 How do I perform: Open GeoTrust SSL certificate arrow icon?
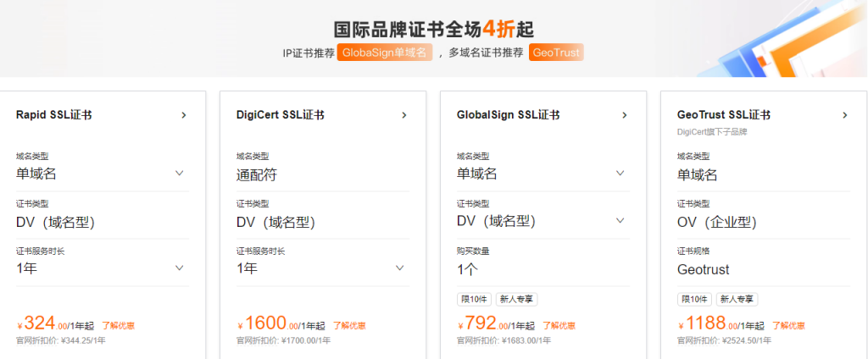pos(844,115)
